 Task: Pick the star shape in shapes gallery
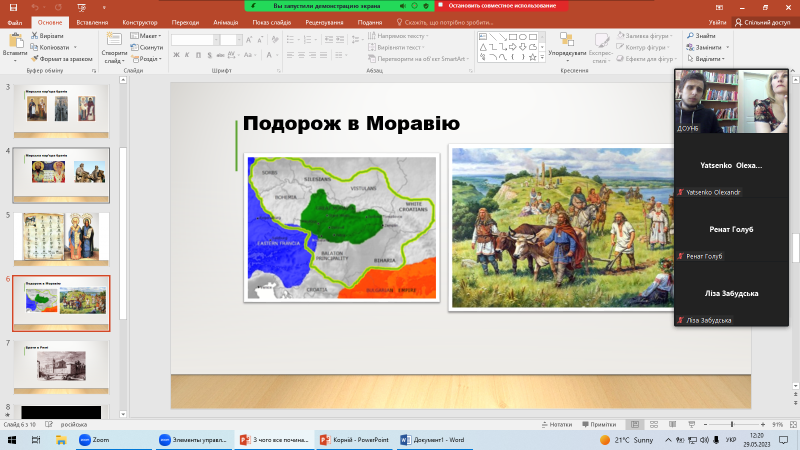point(533,57)
